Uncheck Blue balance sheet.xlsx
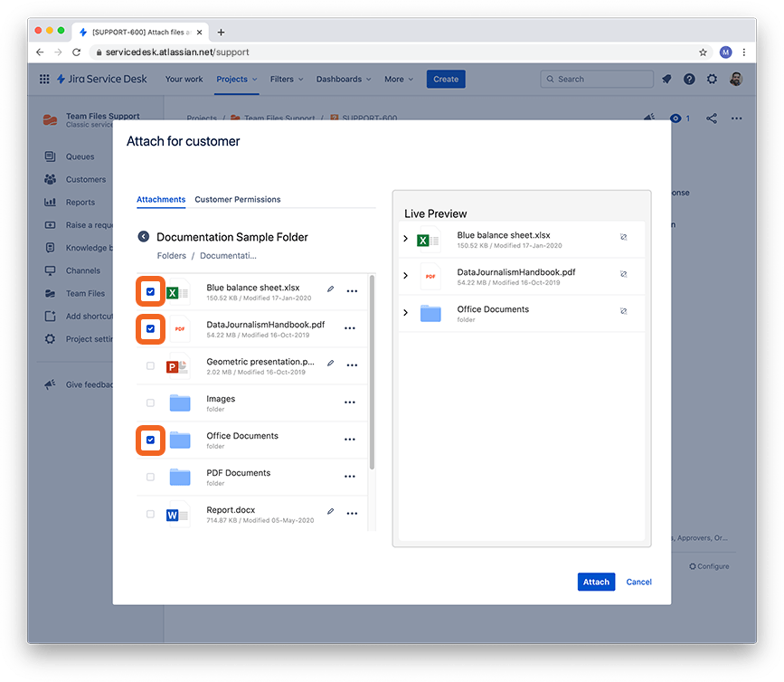Image resolution: width=784 pixels, height=682 pixels. [150, 290]
